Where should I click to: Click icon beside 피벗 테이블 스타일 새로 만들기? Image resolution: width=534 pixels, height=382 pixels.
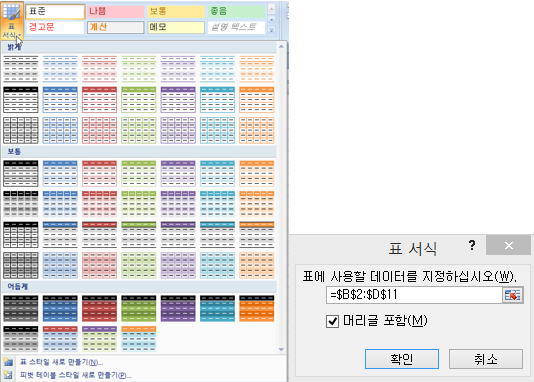point(8,375)
